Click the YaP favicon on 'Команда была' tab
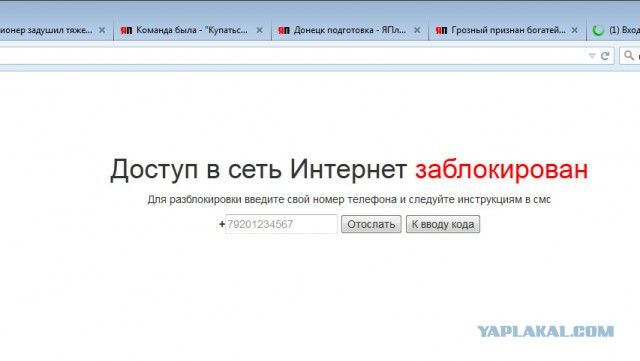This screenshot has width=640, height=361. tap(126, 31)
